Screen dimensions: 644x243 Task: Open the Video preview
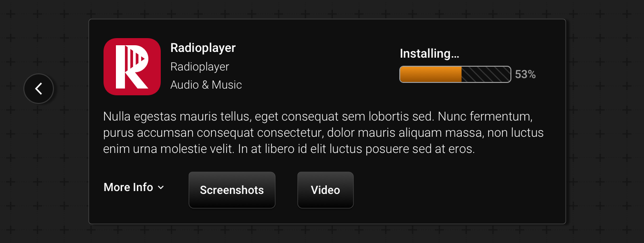325,190
